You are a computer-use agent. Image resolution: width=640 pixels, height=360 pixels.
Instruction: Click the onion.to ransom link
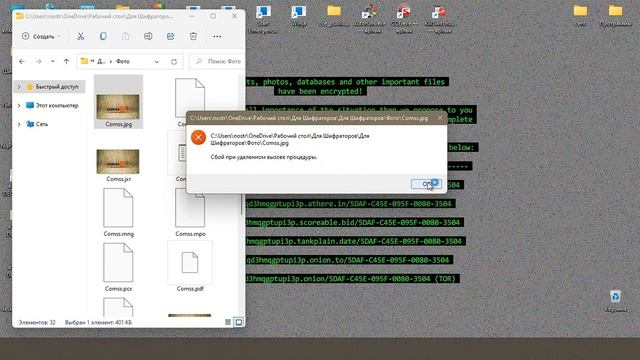[348, 260]
